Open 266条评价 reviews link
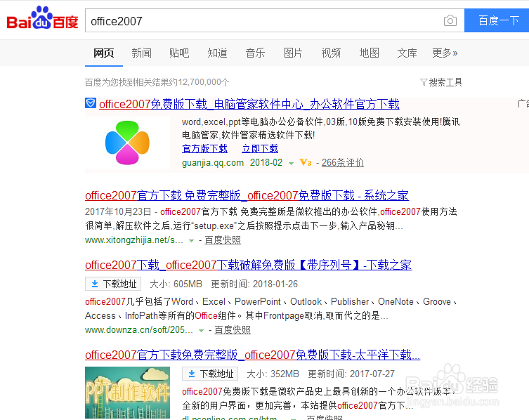This screenshot has width=529, height=420. tap(342, 163)
